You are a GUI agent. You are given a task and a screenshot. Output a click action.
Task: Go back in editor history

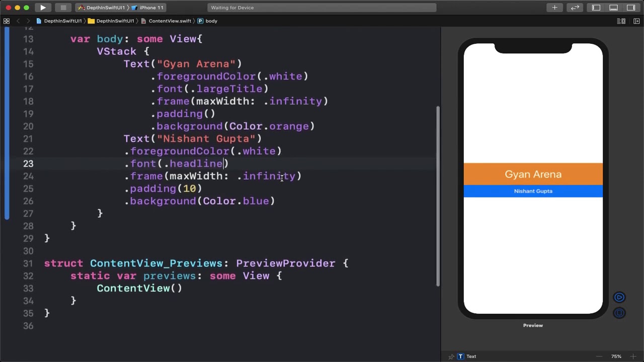18,21
